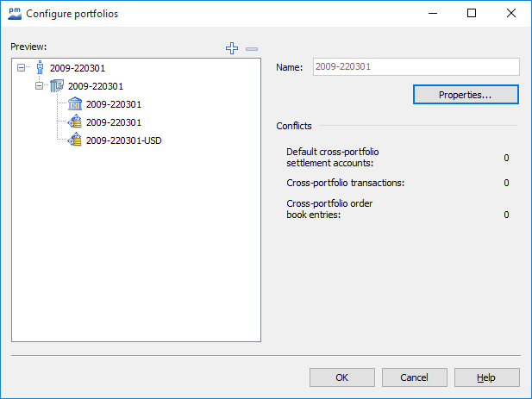Image resolution: width=532 pixels, height=399 pixels.
Task: Maximize the Configure portfolios window
Action: pos(472,13)
